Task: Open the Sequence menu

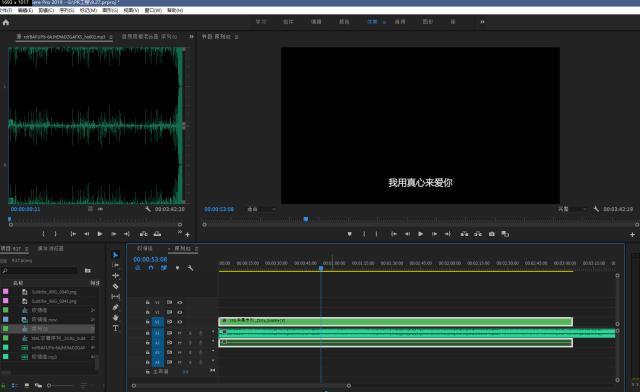Action: 67,10
